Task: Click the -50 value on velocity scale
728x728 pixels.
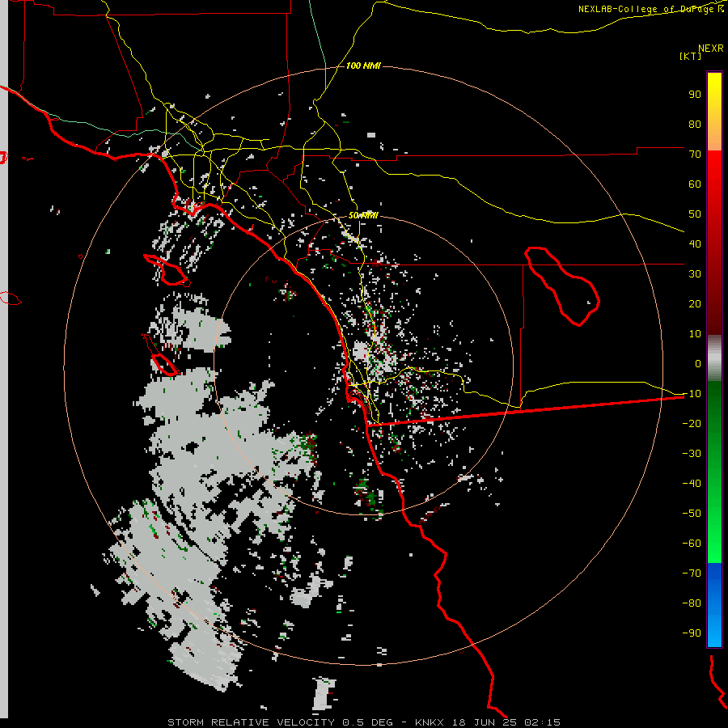Action: coord(692,514)
